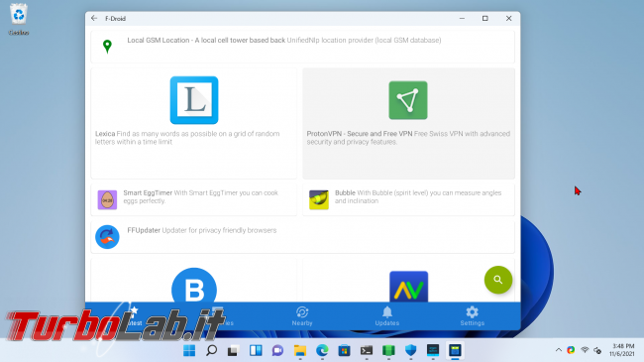644x362 pixels.
Task: Open the Recycle Bin on the desktop
Action: tap(19, 19)
